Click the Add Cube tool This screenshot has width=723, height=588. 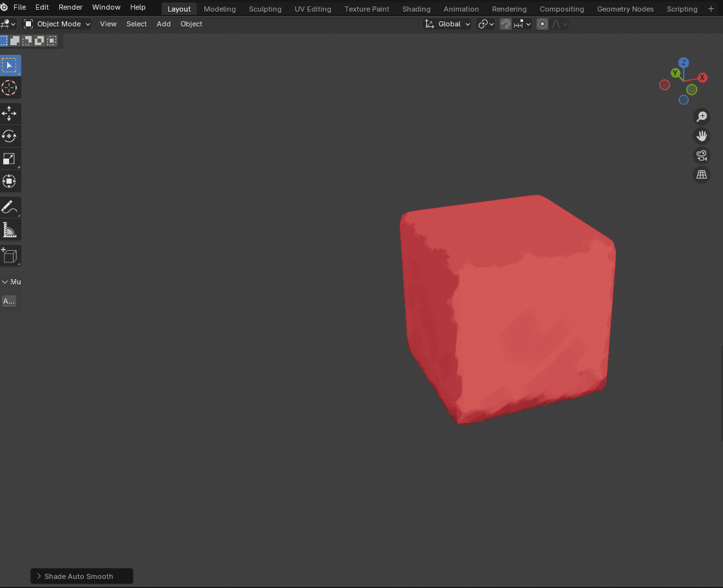coord(10,256)
